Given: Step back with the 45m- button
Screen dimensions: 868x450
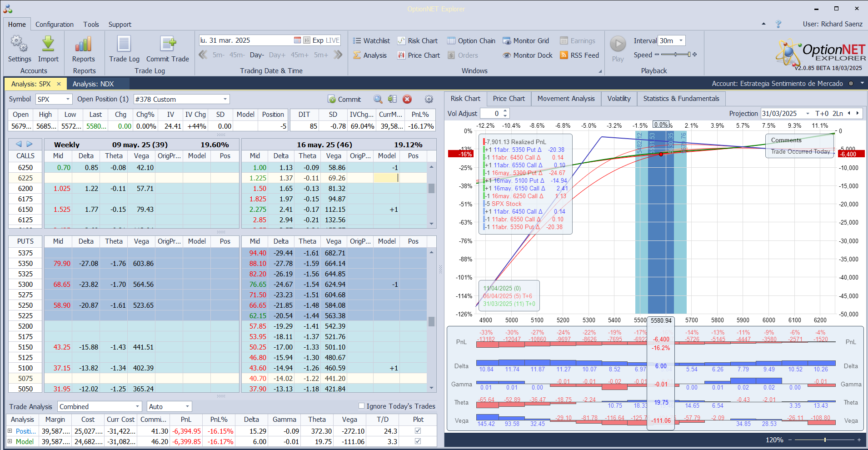Looking at the screenshot, I should point(237,55).
